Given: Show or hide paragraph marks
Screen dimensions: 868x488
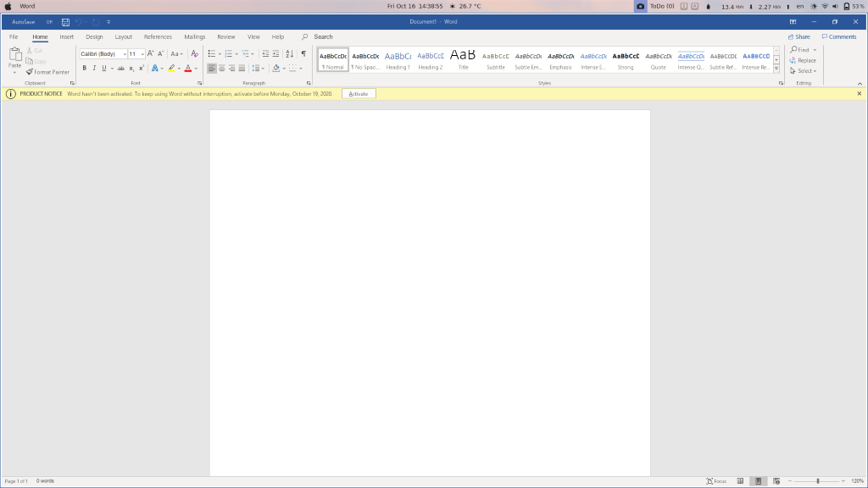Looking at the screenshot, I should click(x=303, y=53).
